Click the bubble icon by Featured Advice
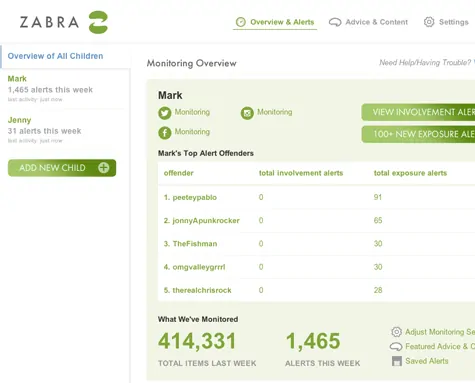The height and width of the screenshot is (383, 475). [x=396, y=347]
